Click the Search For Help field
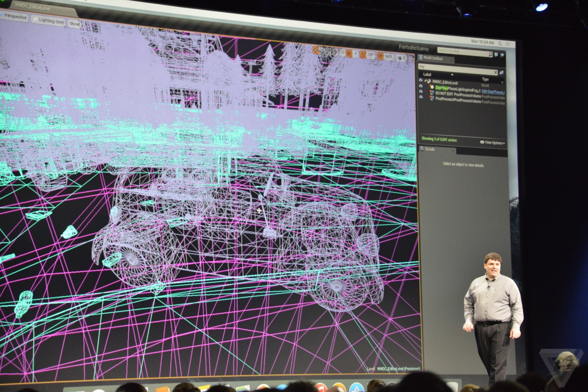Screen dimensions: 588x392 click(x=462, y=51)
